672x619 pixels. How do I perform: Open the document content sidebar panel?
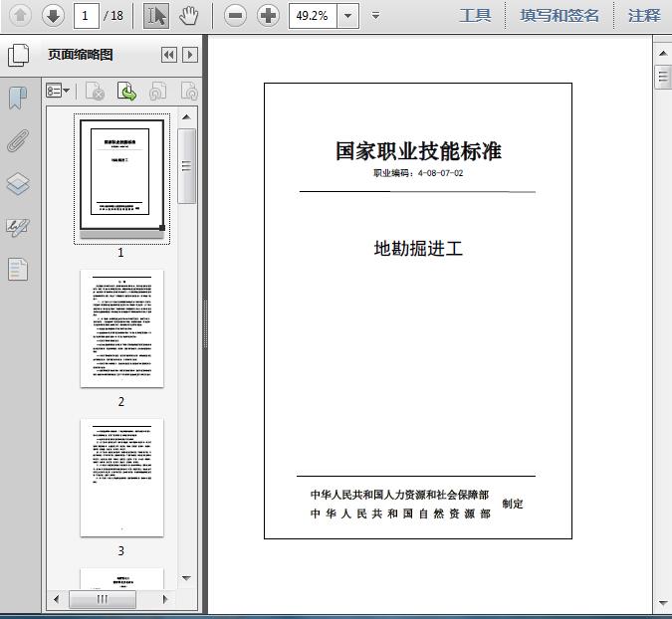click(x=18, y=270)
